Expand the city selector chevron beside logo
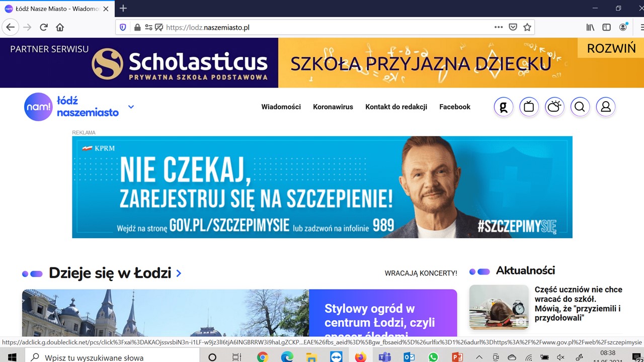 click(x=131, y=107)
